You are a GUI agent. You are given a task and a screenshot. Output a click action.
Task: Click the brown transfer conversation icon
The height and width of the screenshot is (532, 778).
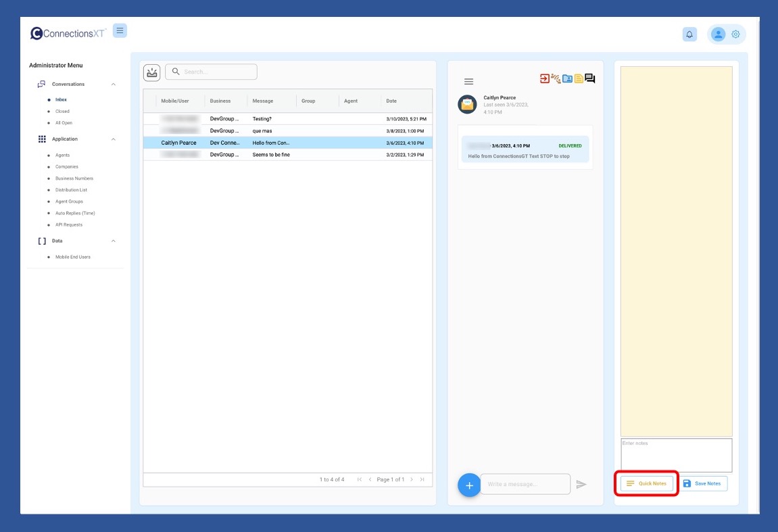click(556, 78)
